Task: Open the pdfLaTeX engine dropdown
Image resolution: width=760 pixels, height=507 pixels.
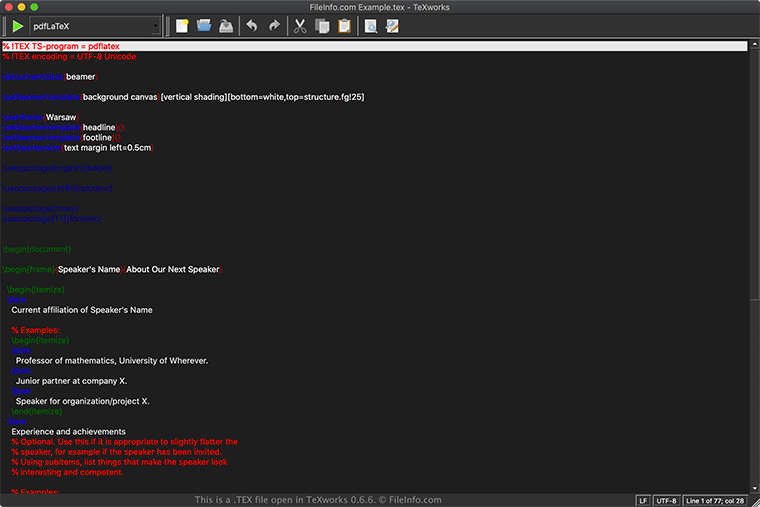Action: click(95, 26)
